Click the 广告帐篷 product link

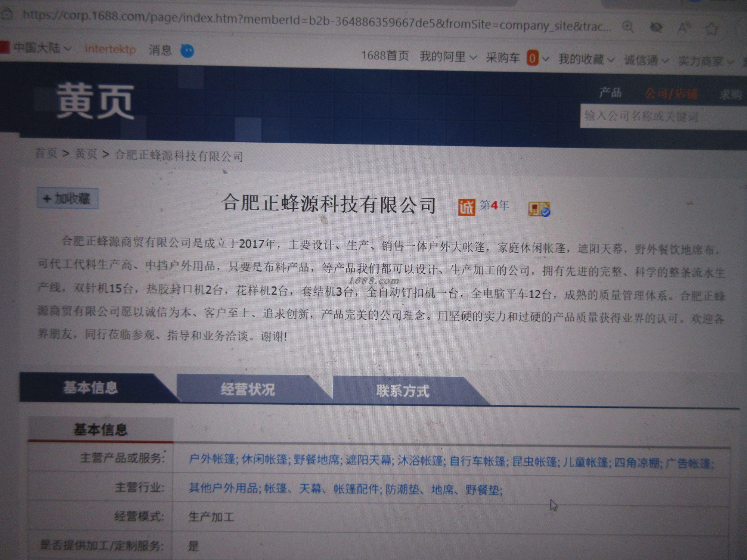click(688, 464)
